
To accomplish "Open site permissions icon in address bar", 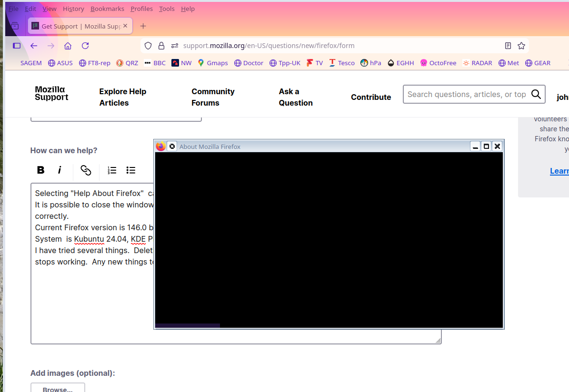I will click(175, 46).
